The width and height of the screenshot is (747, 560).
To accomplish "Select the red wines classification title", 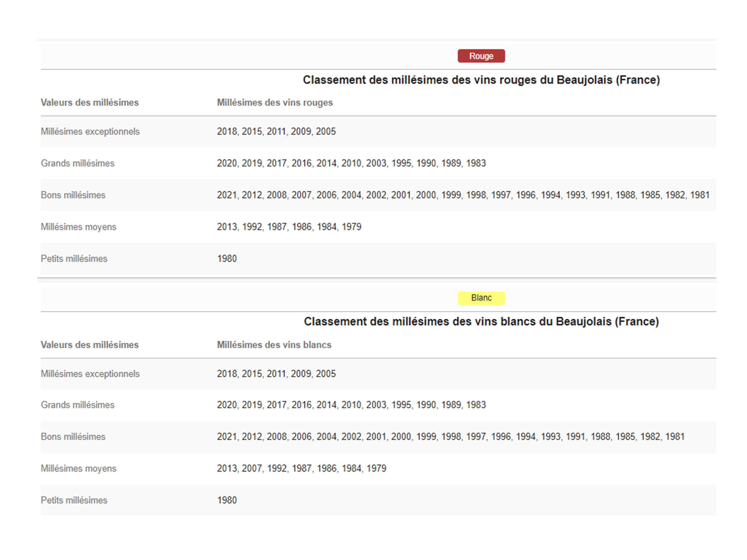I will point(481,80).
